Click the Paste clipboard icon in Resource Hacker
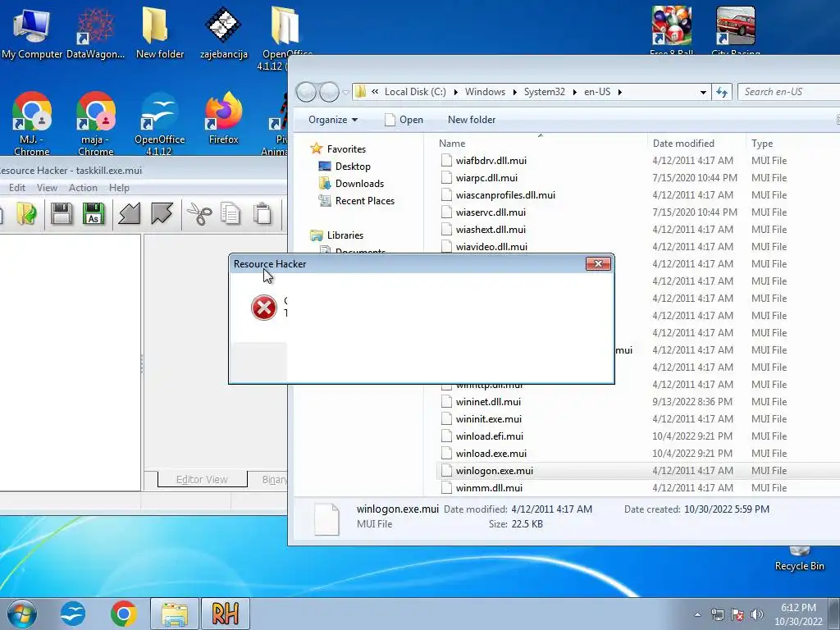840x630 pixels. click(x=262, y=214)
